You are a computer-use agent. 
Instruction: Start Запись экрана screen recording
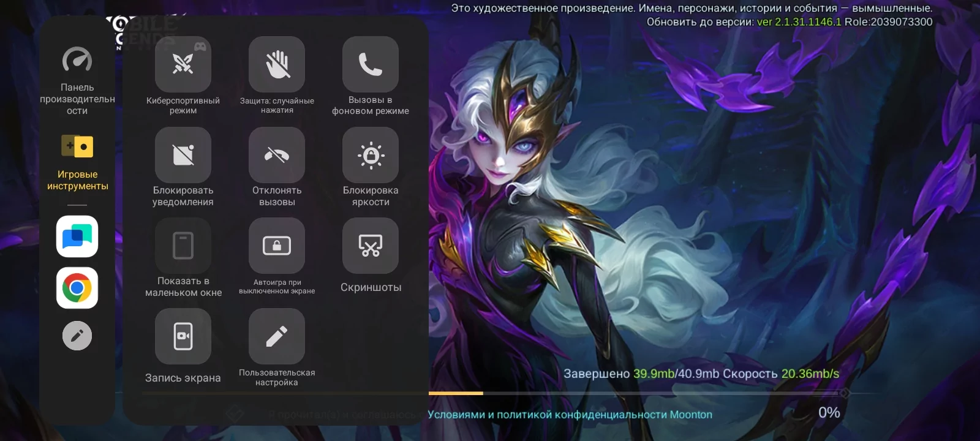(183, 336)
